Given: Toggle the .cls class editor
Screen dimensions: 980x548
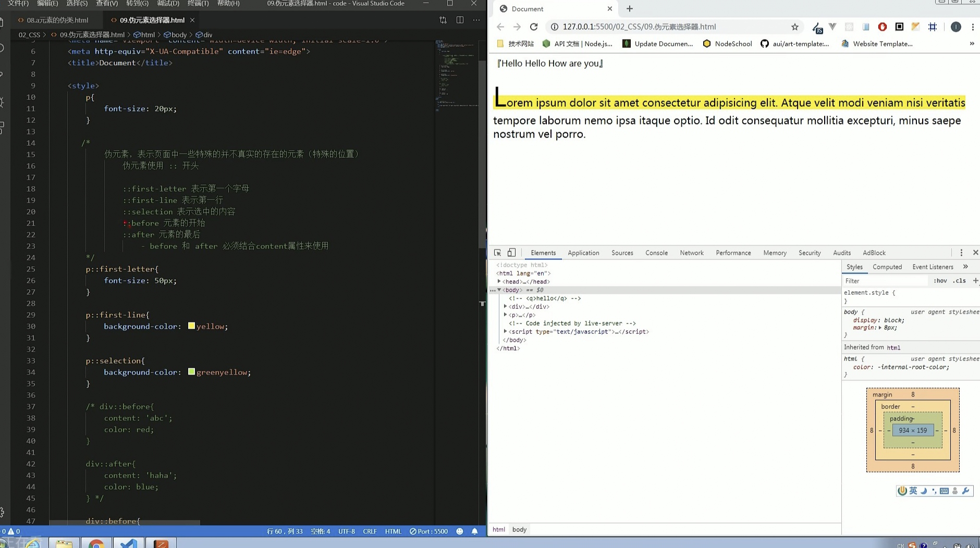Looking at the screenshot, I should pyautogui.click(x=959, y=281).
